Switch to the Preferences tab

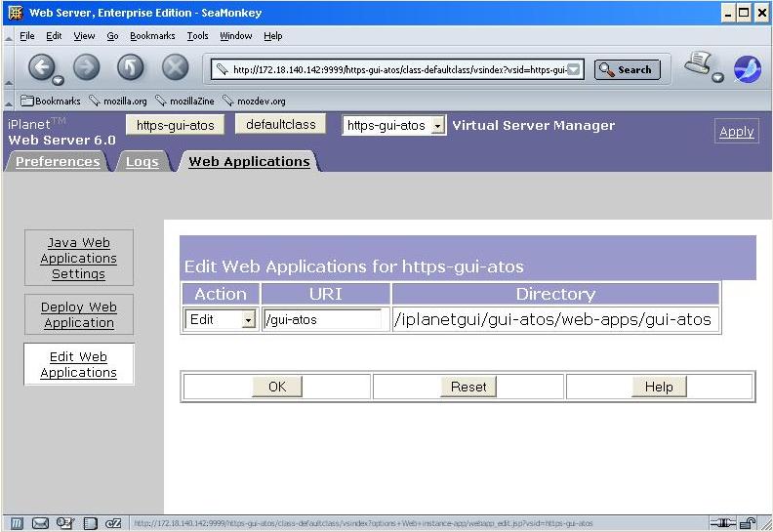[x=58, y=162]
